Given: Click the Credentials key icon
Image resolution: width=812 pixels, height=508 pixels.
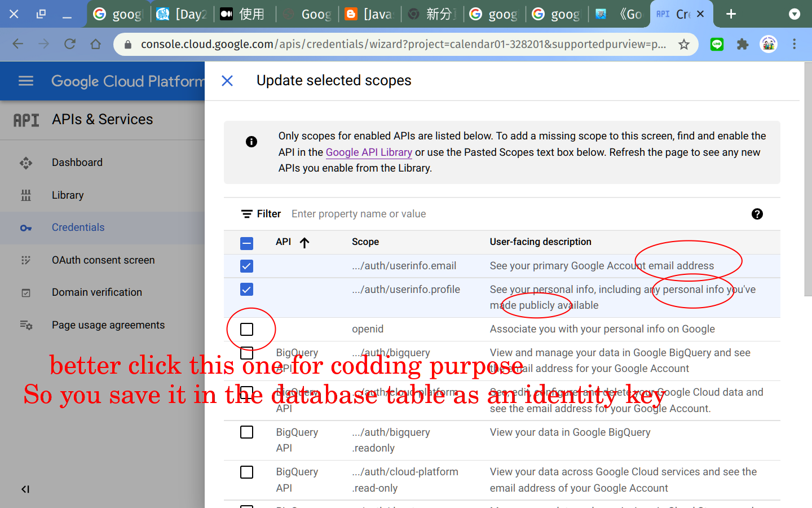Looking at the screenshot, I should coord(26,228).
